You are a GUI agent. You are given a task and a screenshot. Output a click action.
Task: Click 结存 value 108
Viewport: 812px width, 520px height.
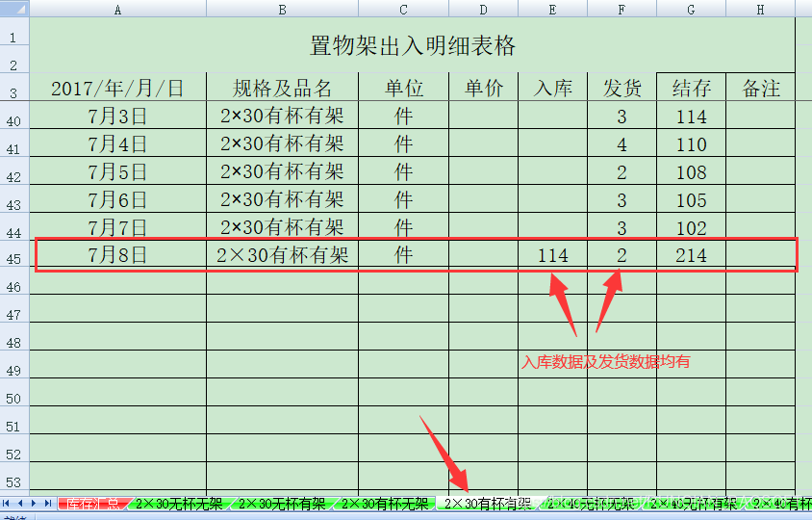pos(692,171)
